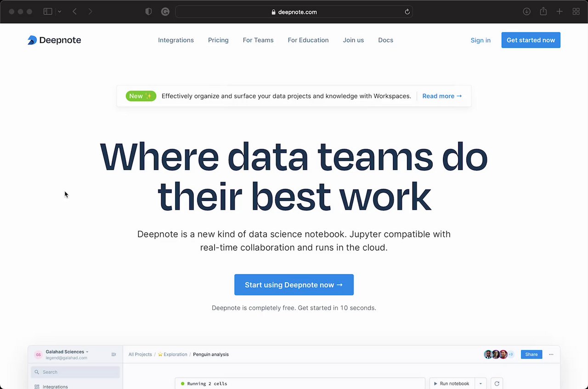Click the privacy shield icon
Viewport: 588px width, 389px height.
coord(148,12)
